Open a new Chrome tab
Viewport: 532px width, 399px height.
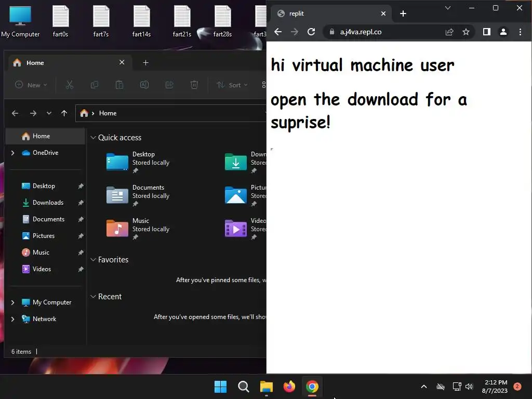point(403,14)
